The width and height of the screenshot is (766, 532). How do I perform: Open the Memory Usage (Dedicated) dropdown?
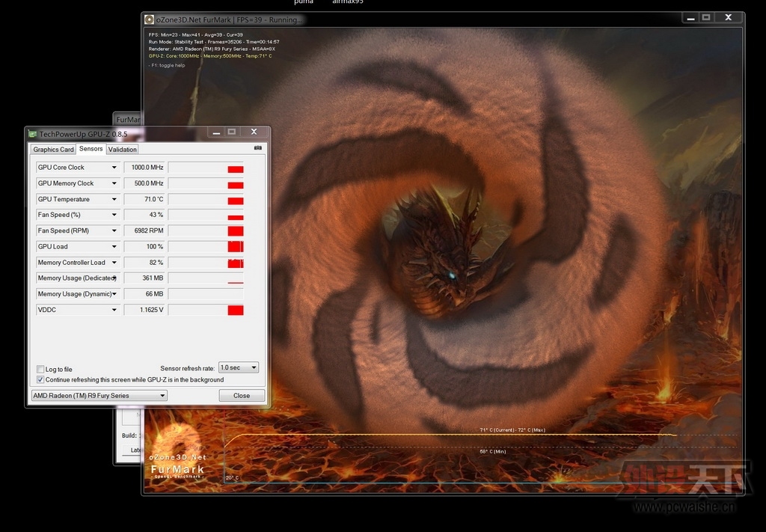pyautogui.click(x=114, y=278)
